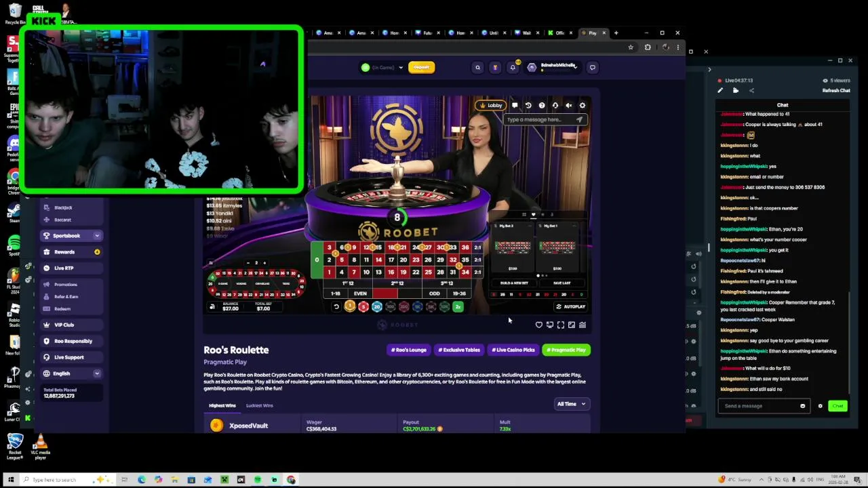This screenshot has width=868, height=488.
Task: Bet on EVEN on the roulette table
Action: point(360,293)
